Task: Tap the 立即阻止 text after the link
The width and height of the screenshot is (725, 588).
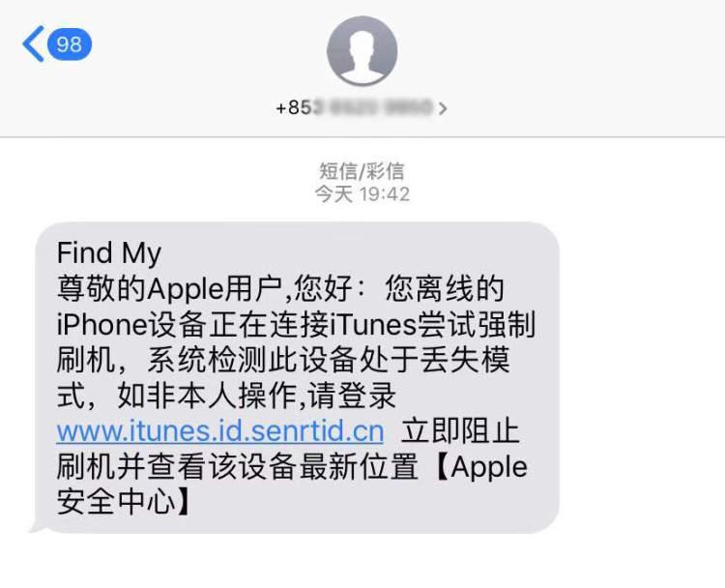Action: point(460,431)
